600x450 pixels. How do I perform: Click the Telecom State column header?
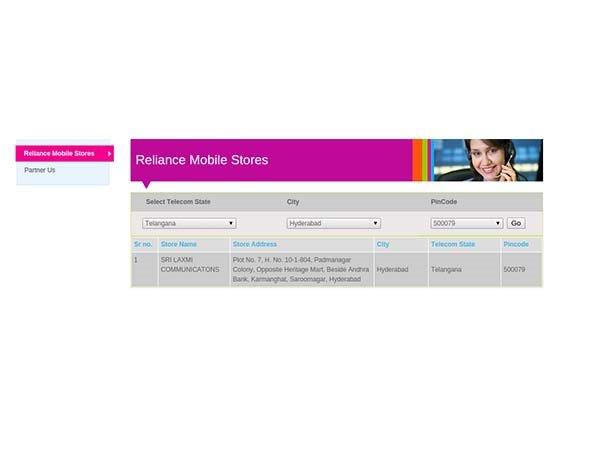click(453, 244)
